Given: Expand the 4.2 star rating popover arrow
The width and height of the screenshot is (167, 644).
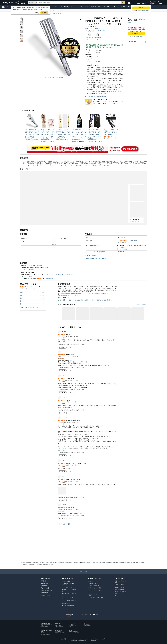Looking at the screenshot, I should pos(95,31).
